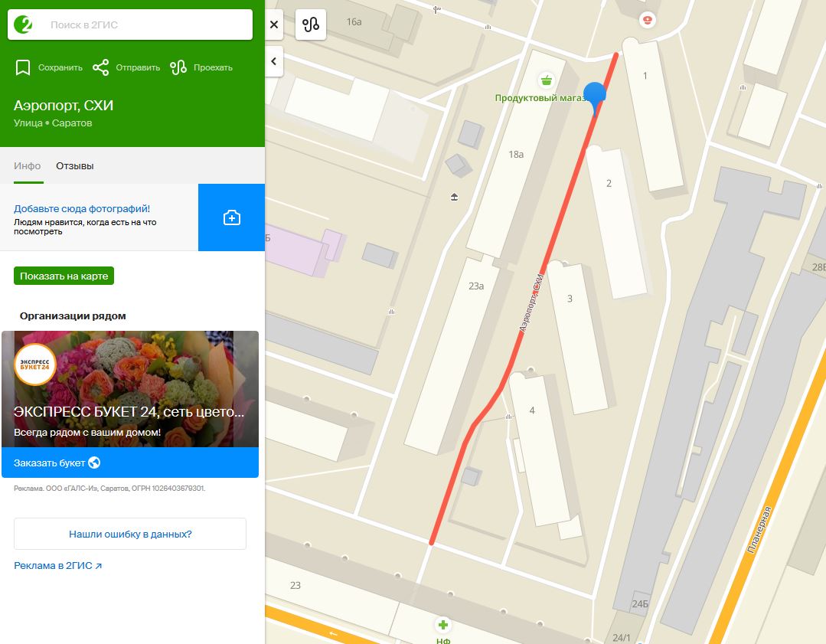Select the Инфо tab
Viewport: 826px width, 644px height.
point(28,166)
